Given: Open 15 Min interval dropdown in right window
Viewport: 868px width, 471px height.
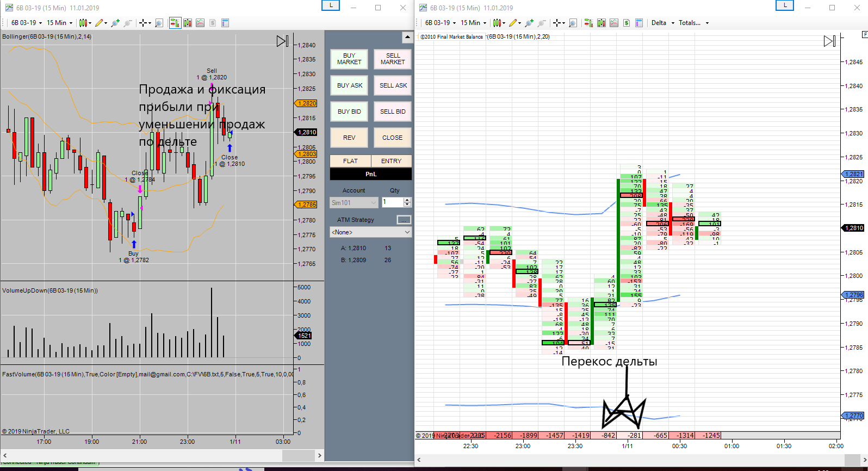Looking at the screenshot, I should click(474, 23).
